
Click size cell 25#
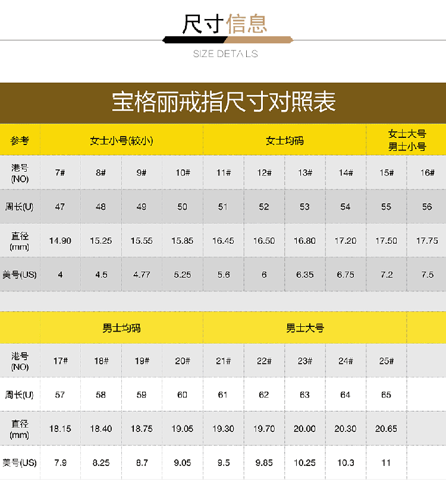click(386, 361)
